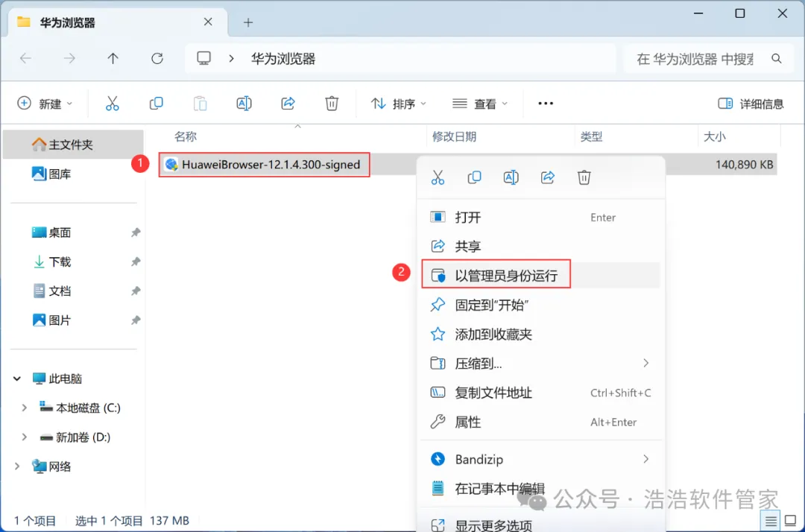Open the 查看 view dropdown
The width and height of the screenshot is (805, 532).
(x=479, y=104)
